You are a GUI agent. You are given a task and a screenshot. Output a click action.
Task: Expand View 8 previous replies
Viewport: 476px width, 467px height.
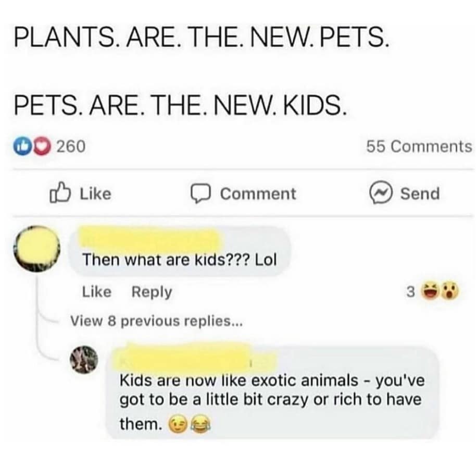pos(156,321)
